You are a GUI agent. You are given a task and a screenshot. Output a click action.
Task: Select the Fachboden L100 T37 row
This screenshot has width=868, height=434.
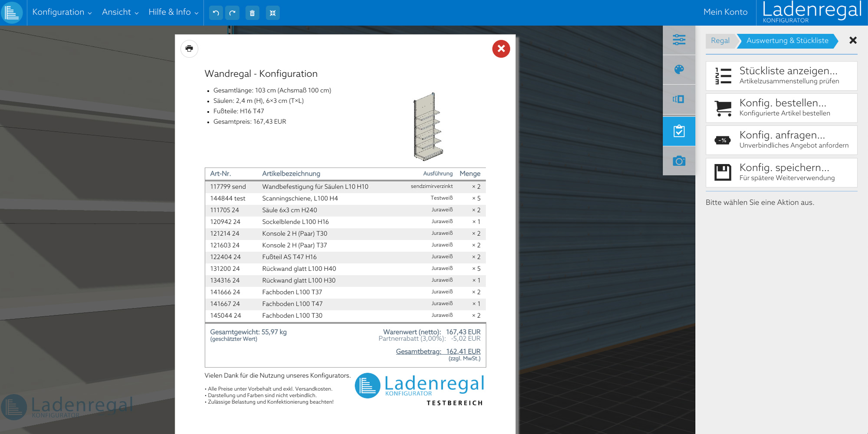[345, 292]
